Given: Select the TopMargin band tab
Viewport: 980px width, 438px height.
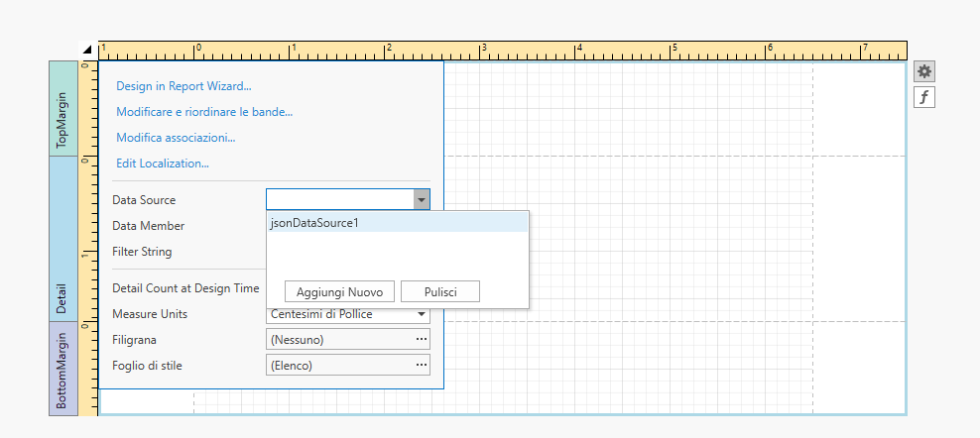Looking at the screenshot, I should (x=63, y=108).
